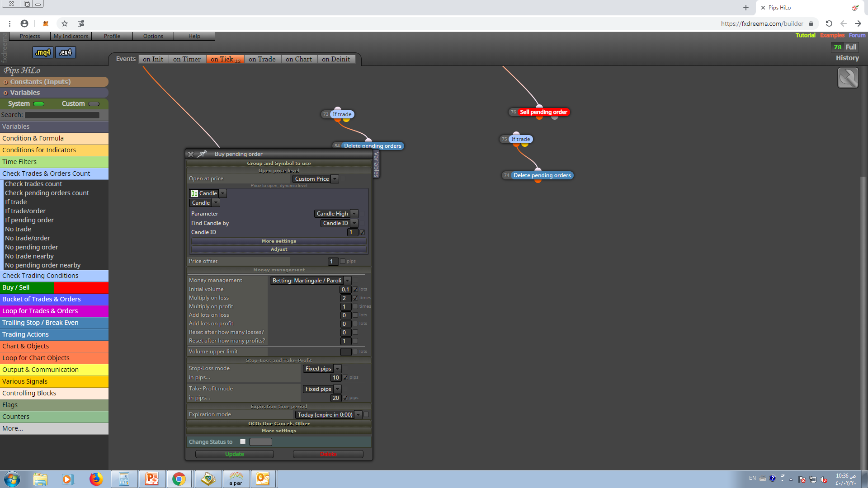Open the Buy / Sell blocks category
This screenshot has width=868, height=488.
54,287
